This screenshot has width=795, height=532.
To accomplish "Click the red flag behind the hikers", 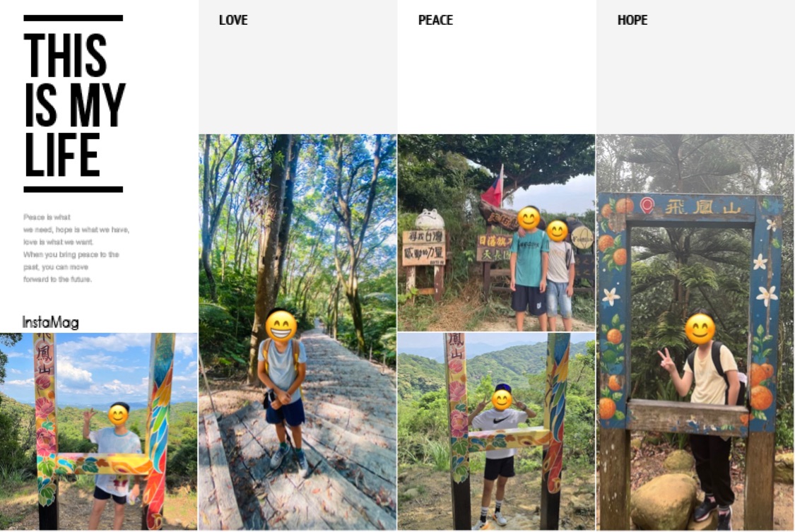I will coord(493,187).
